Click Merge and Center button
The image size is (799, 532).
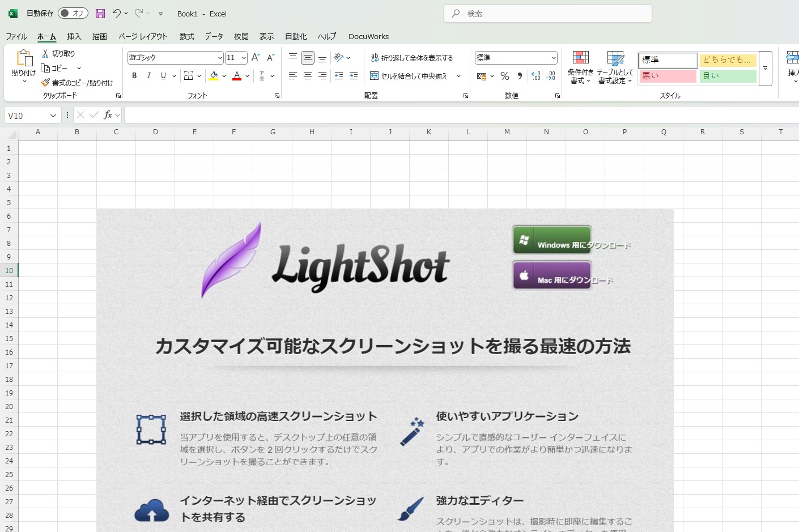(x=409, y=76)
